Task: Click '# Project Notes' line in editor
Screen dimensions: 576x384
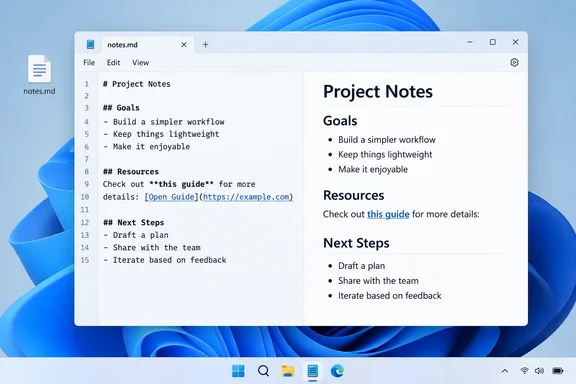Action: (x=137, y=84)
